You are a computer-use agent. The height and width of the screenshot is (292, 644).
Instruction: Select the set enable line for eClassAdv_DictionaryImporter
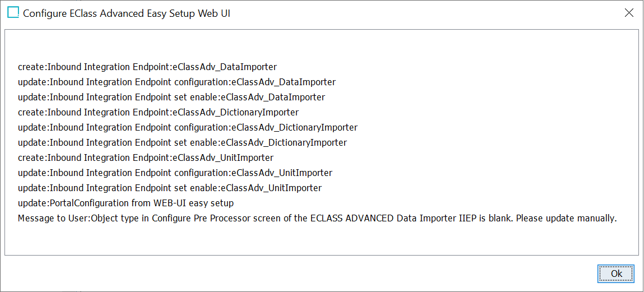click(x=182, y=142)
